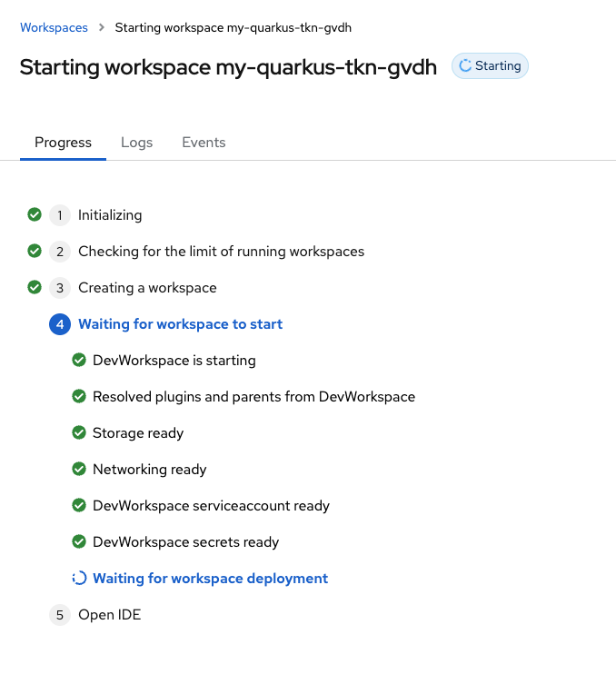Click check icon beside Resolved plugins and parents

click(79, 396)
